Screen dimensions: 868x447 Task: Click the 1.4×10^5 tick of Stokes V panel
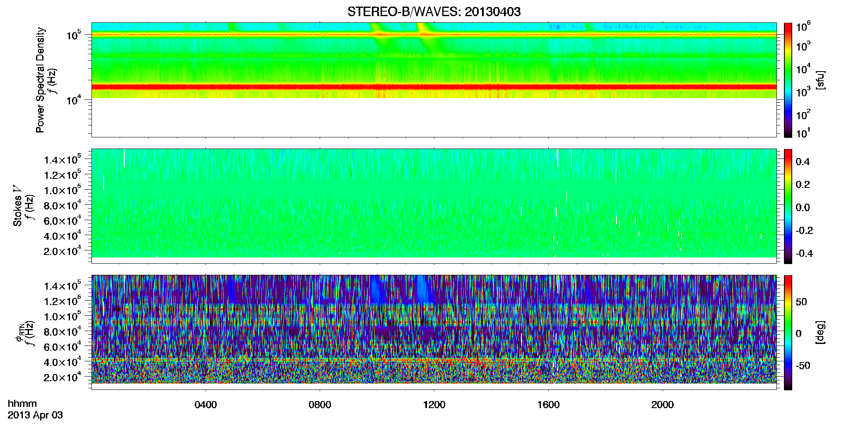63,159
